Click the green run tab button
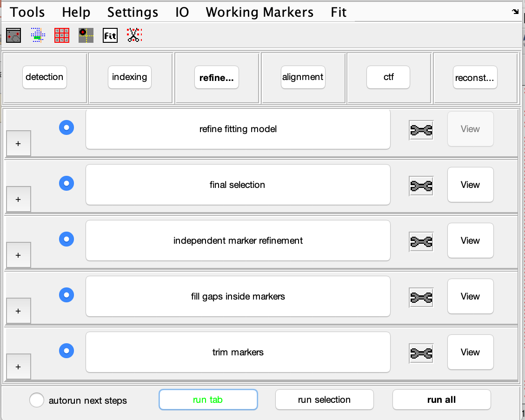The image size is (525, 420). tap(208, 400)
